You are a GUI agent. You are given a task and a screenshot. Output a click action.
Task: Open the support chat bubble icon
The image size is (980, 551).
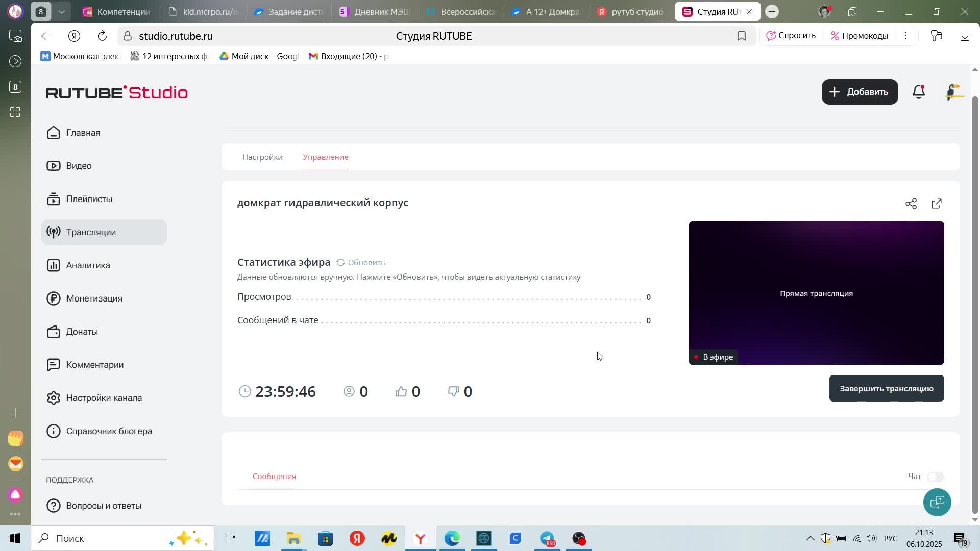[937, 502]
